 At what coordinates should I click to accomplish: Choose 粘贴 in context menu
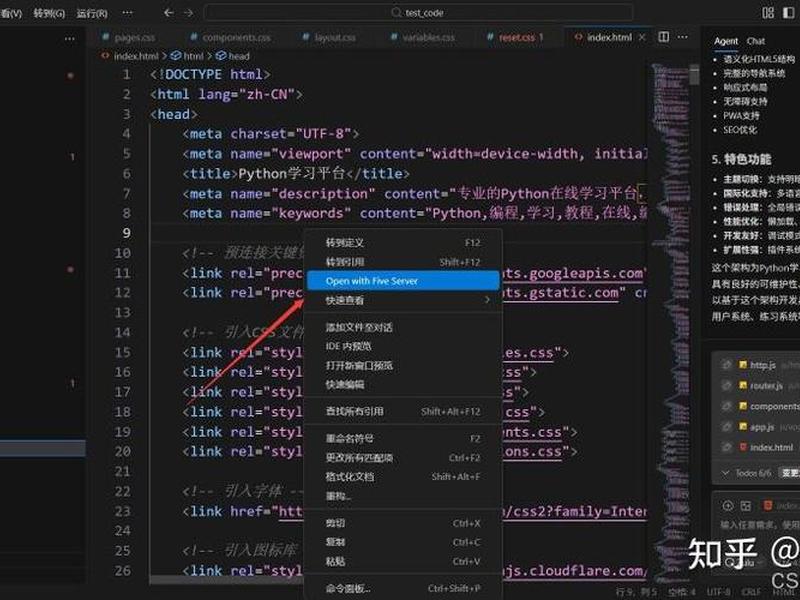403,561
